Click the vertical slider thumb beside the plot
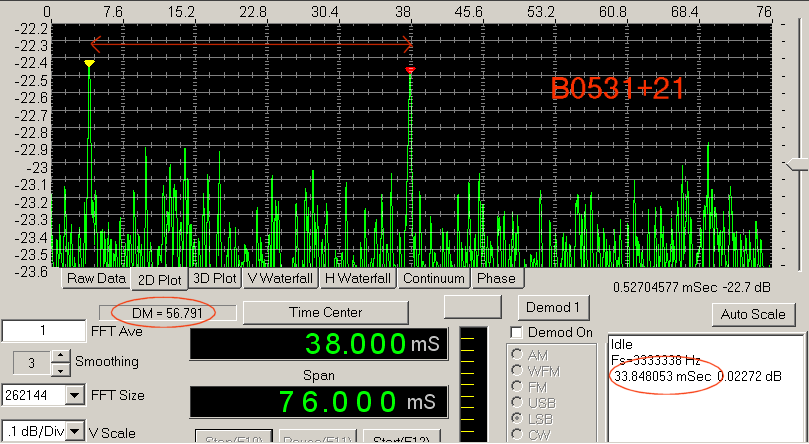Screen dimensions: 809x444 pyautogui.click(x=798, y=165)
